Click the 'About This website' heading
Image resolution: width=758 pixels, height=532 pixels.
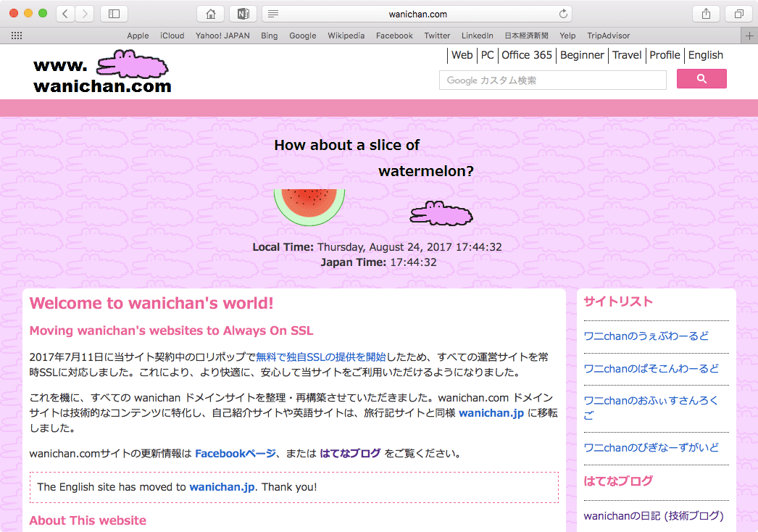[88, 520]
